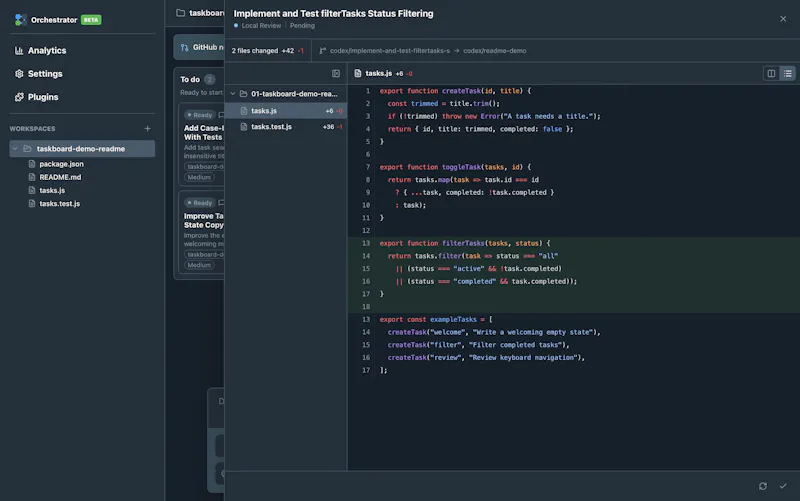The image size is (800, 501).
Task: Click Medium tag on Improve Ta card
Action: point(199,265)
